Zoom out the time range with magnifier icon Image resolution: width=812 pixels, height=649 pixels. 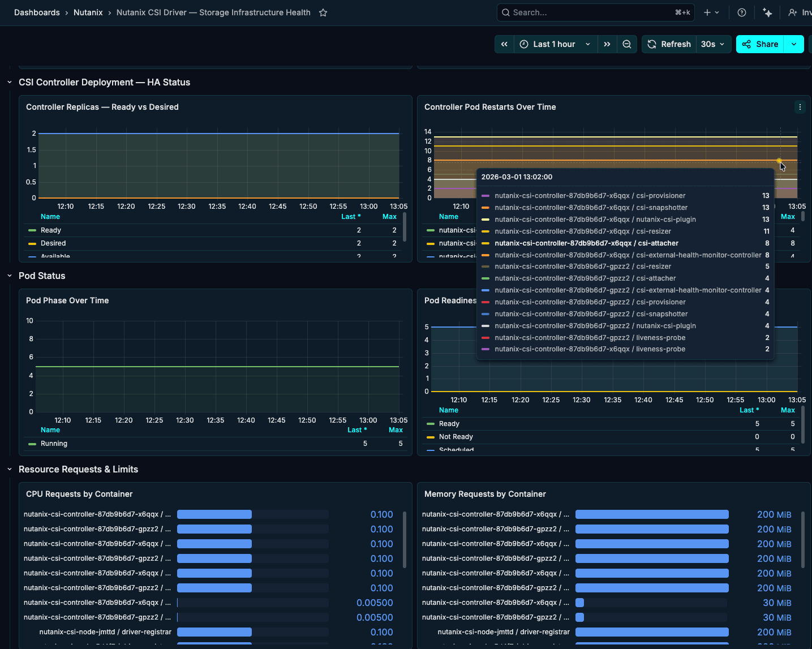point(627,44)
